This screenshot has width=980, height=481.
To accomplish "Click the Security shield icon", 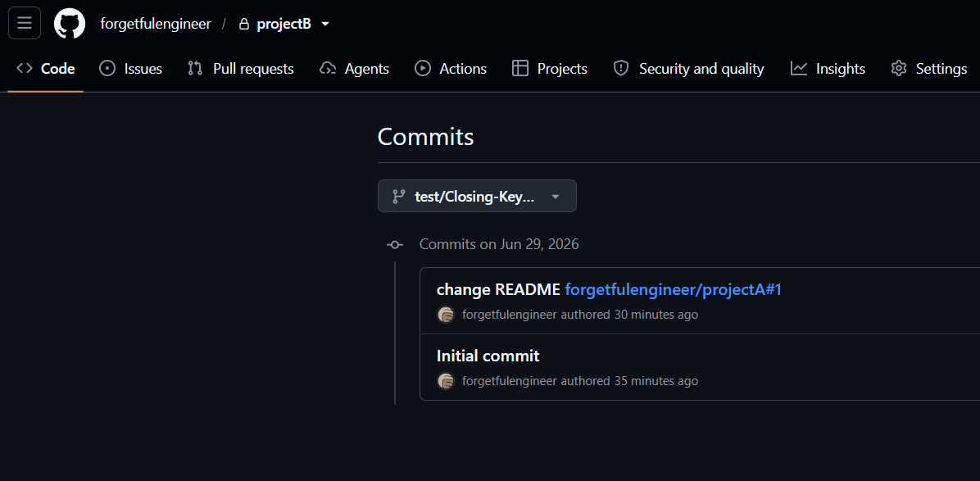I will (x=620, y=69).
